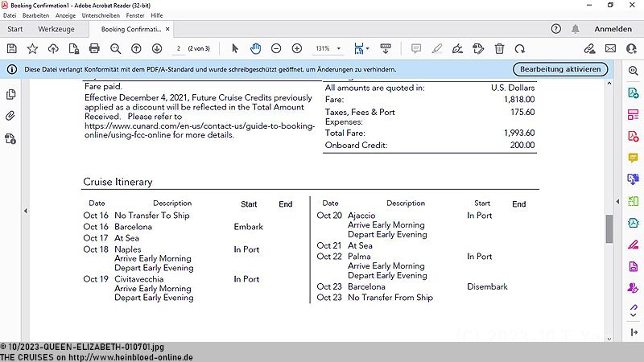Go to previous page arrow

tap(136, 48)
